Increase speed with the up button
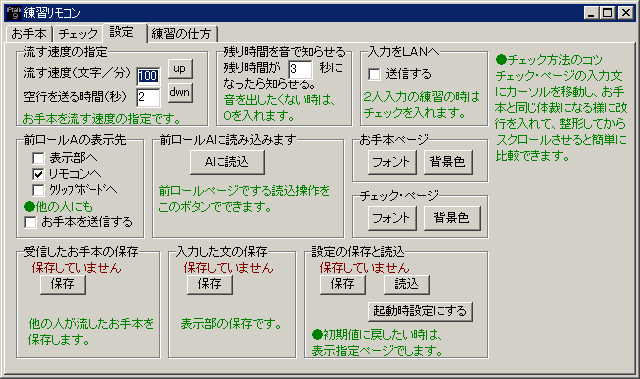Screen dimensions: 640x379 [180, 69]
